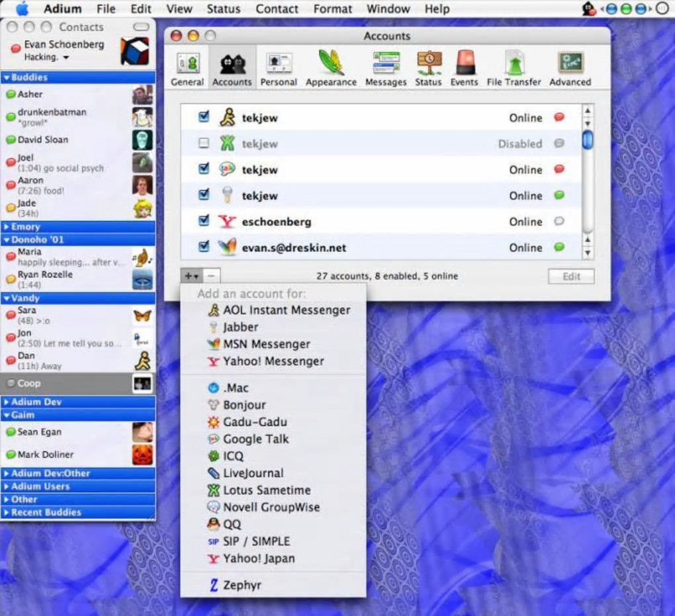The height and width of the screenshot is (616, 675).
Task: Open the General preferences pane
Action: click(187, 69)
